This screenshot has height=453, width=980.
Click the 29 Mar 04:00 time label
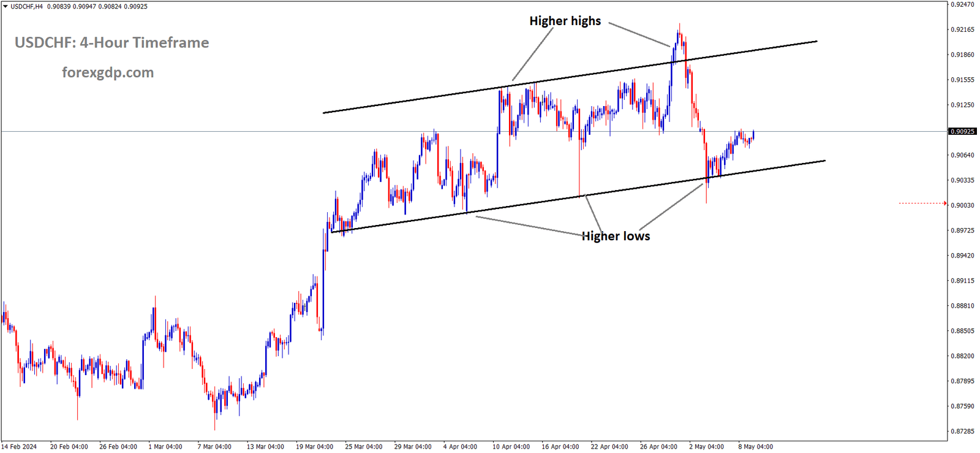tap(413, 447)
